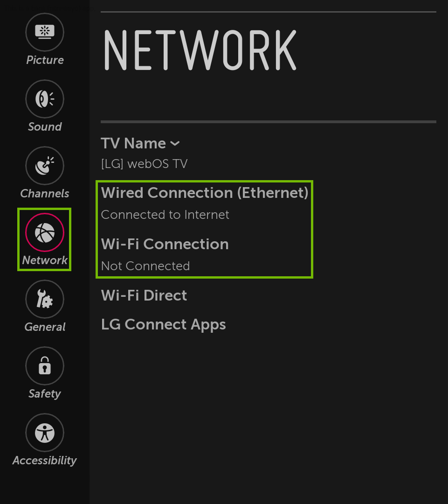
Task: Open Channels settings via satellite icon
Action: [44, 166]
